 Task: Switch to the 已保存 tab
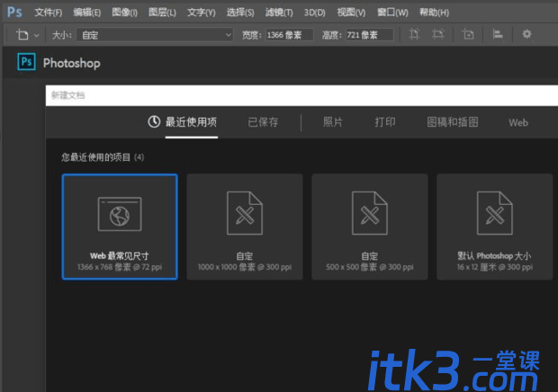pyautogui.click(x=263, y=122)
